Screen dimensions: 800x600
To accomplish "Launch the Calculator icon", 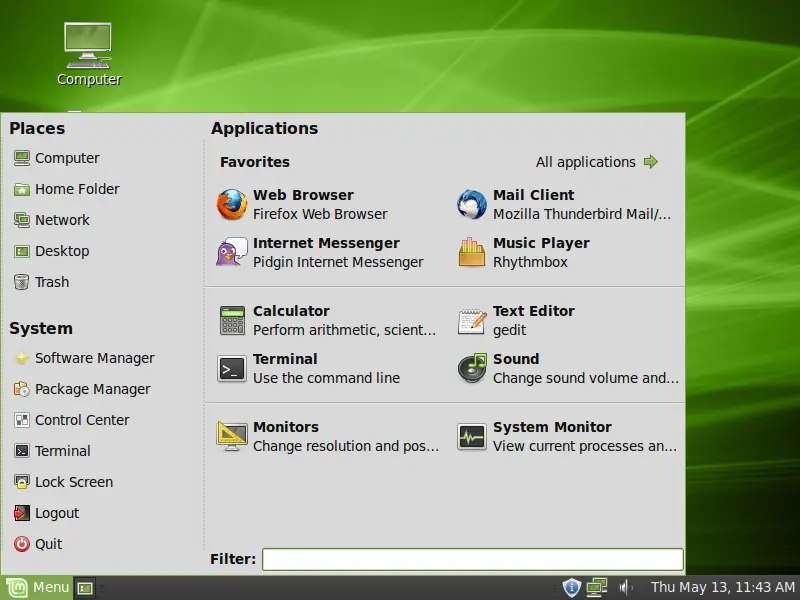I will 232,320.
